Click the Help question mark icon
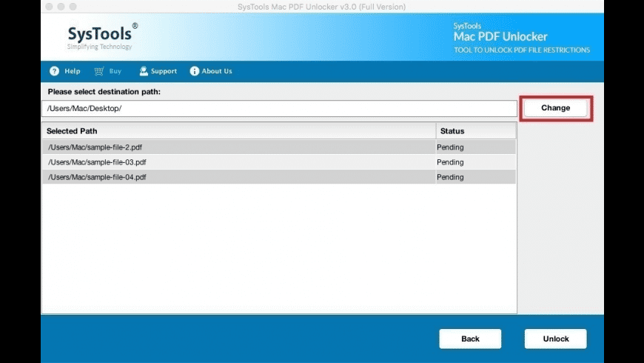644x363 pixels. tap(54, 71)
